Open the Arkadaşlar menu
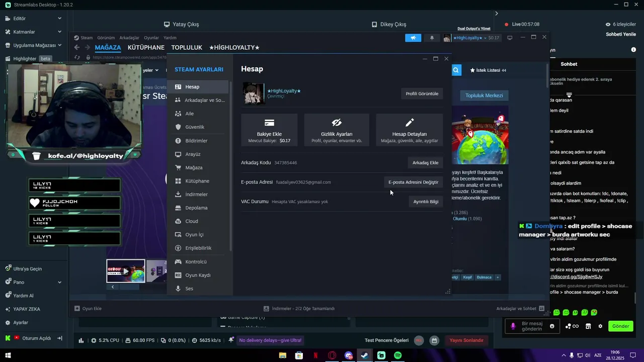This screenshot has width=644, height=362. pyautogui.click(x=129, y=38)
